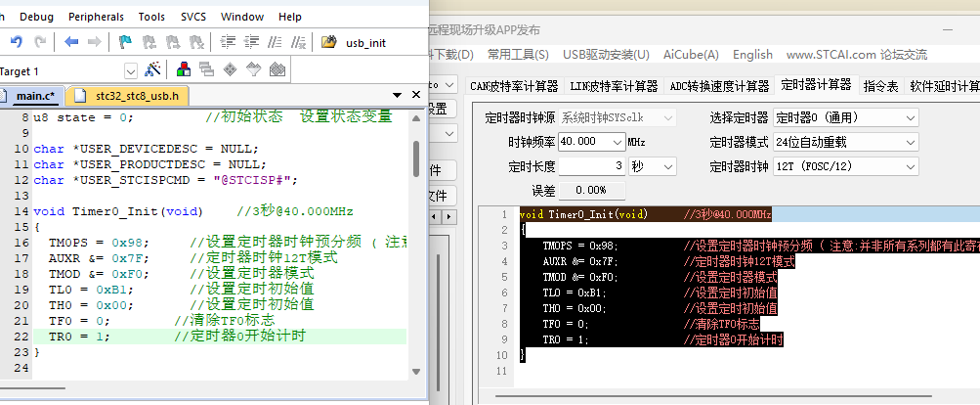The height and width of the screenshot is (405, 980).
Task: Insert a bookmark with the flag icon
Action: click(x=125, y=42)
